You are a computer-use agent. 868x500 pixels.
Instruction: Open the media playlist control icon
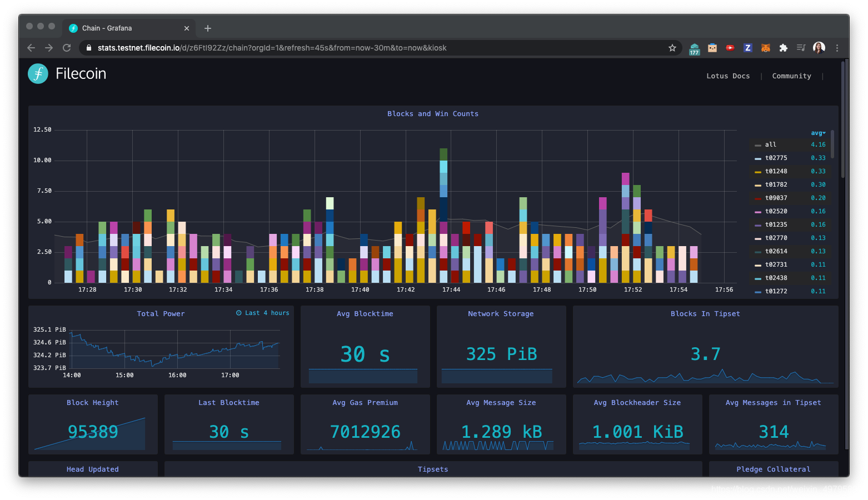click(x=801, y=48)
